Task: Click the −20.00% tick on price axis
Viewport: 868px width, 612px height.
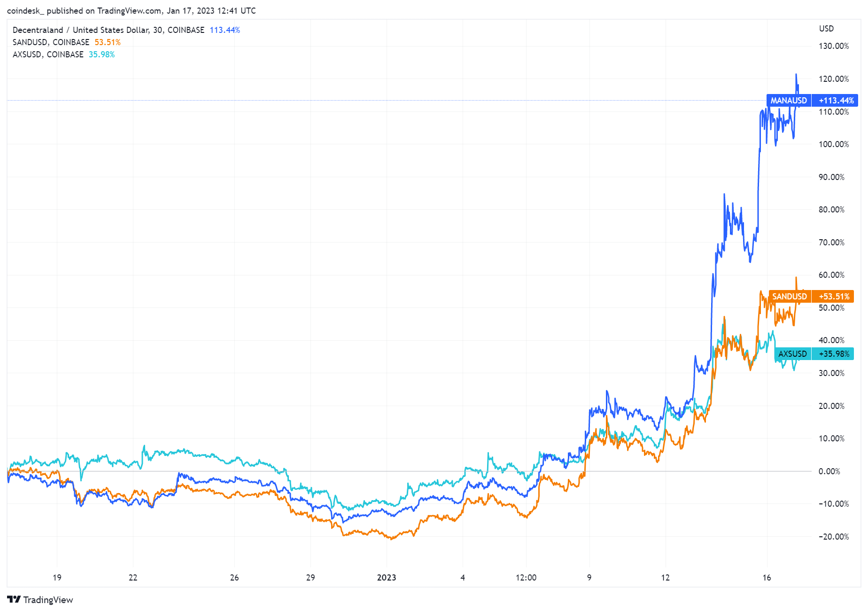Action: pos(833,537)
